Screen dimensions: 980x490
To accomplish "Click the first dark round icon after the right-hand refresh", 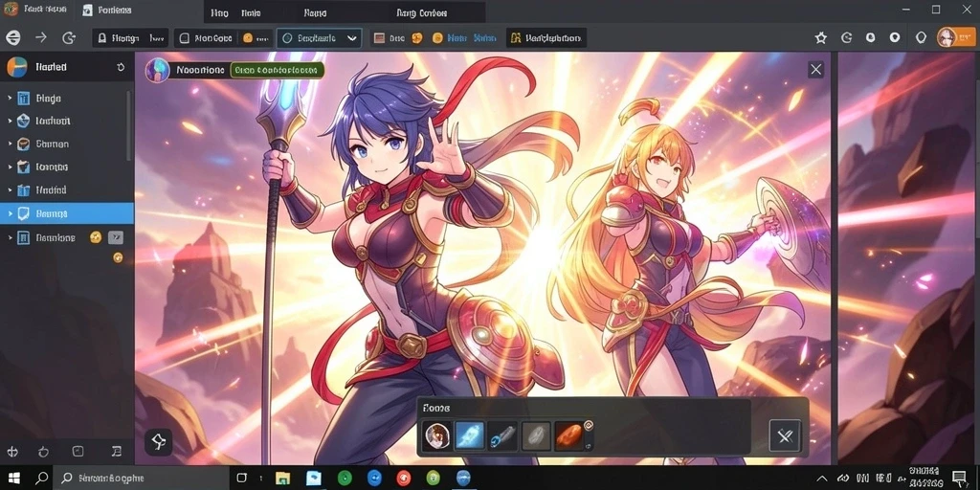I will coord(870,38).
